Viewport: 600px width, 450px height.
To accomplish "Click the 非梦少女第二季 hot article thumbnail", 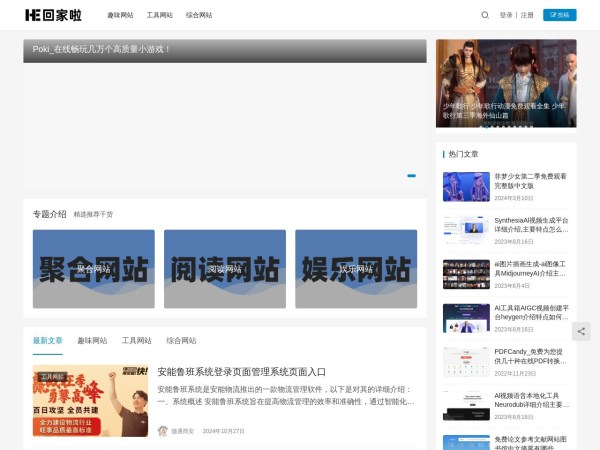I will tap(466, 187).
